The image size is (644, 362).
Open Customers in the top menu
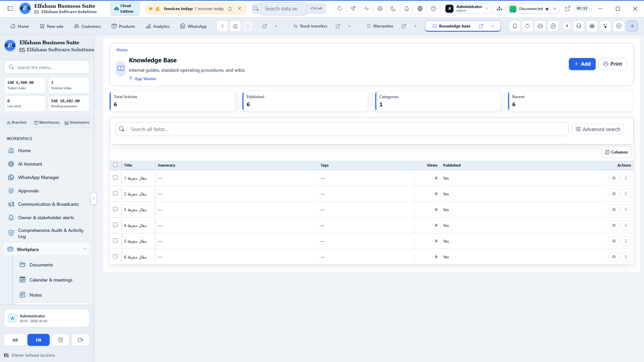click(x=87, y=26)
